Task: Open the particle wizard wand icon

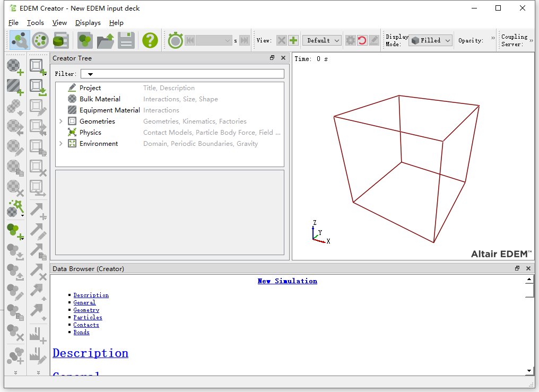Action: tap(16, 208)
